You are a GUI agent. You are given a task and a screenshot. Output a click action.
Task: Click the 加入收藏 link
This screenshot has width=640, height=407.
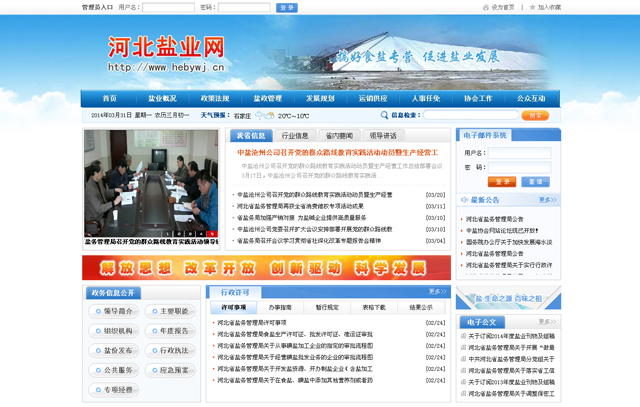pyautogui.click(x=549, y=7)
